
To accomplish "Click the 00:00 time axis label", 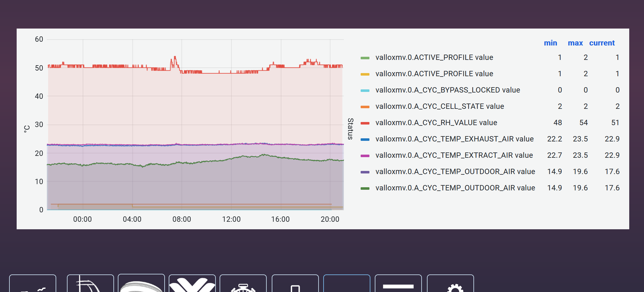I will click(x=82, y=219).
